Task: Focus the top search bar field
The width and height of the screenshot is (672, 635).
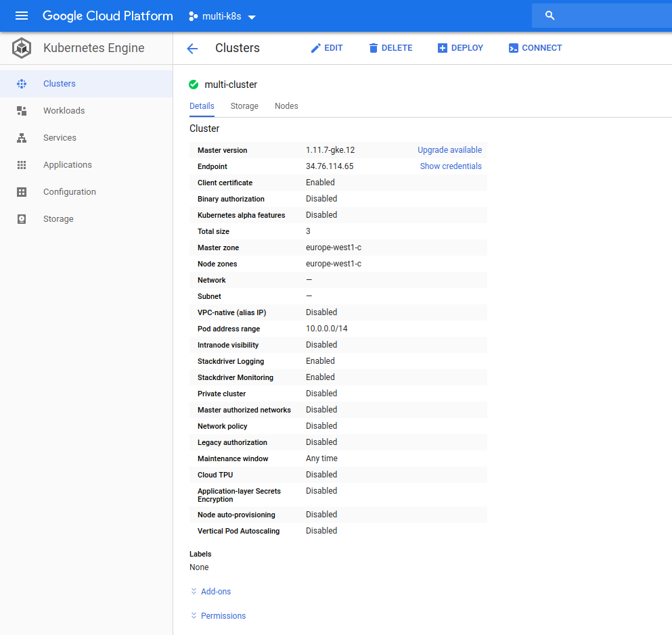Action: (x=602, y=16)
